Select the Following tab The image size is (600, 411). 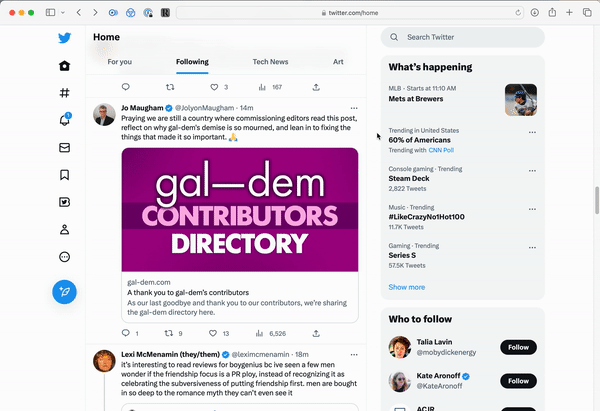tap(192, 62)
